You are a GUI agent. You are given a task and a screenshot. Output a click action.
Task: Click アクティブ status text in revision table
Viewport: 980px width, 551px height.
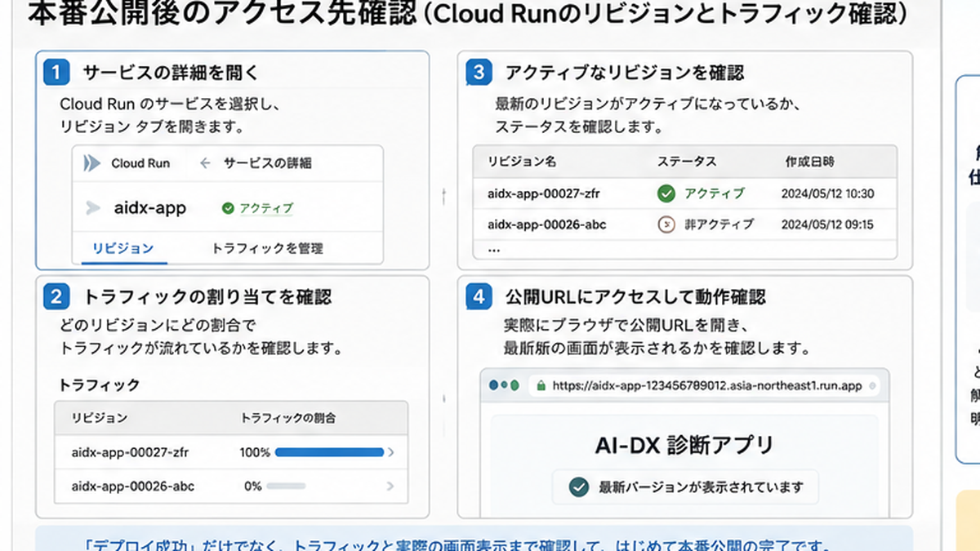pos(715,193)
